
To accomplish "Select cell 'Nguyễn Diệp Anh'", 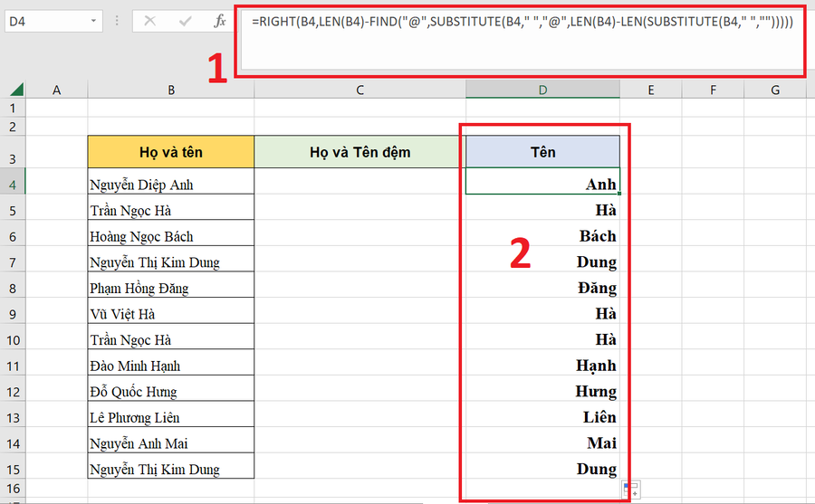I will [x=171, y=181].
